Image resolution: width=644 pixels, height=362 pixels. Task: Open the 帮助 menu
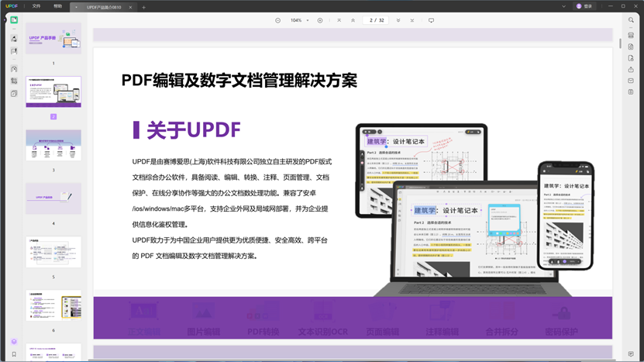[58, 6]
